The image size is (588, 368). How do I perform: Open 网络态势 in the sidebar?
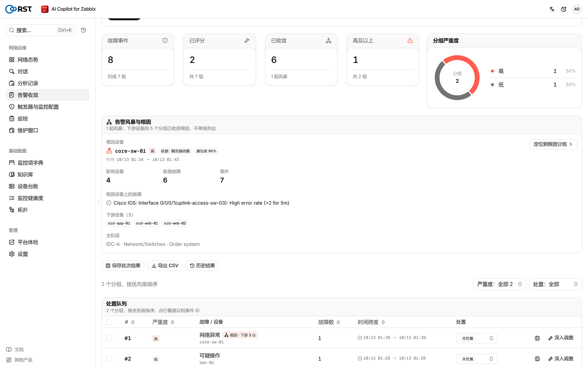point(47,59)
